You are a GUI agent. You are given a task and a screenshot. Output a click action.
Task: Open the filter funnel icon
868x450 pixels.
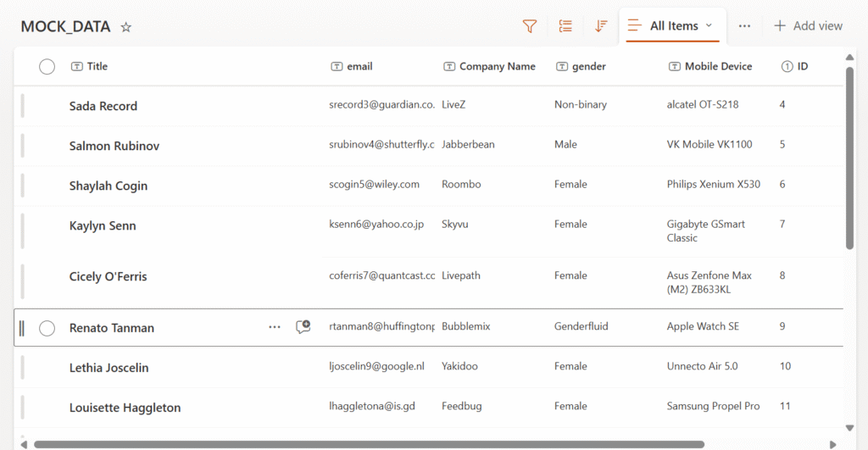pos(530,26)
